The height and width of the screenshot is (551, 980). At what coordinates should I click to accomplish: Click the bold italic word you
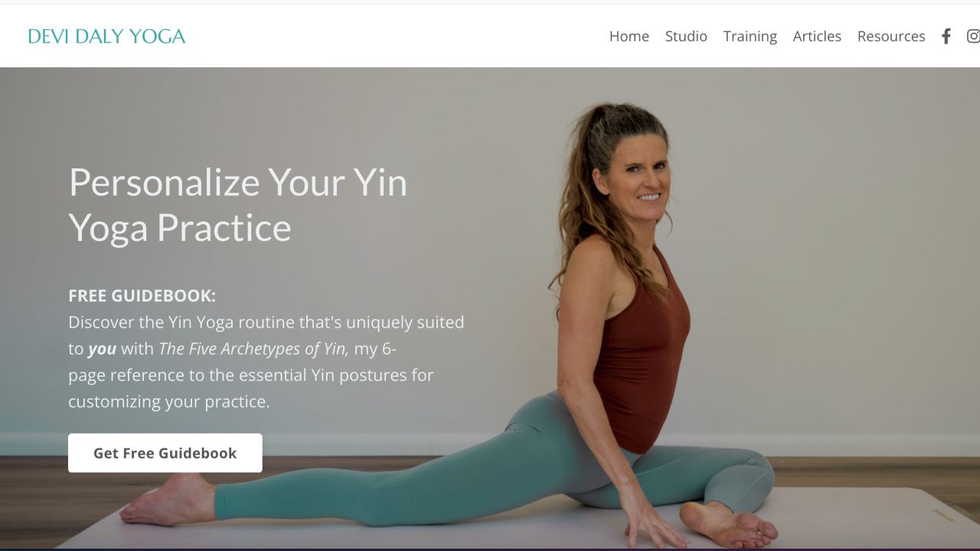pyautogui.click(x=102, y=350)
